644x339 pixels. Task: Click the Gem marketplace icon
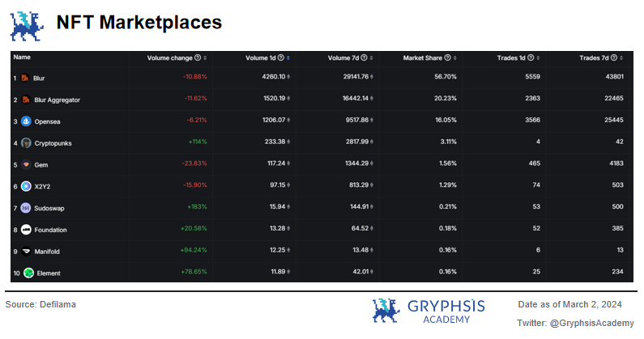tap(26, 164)
